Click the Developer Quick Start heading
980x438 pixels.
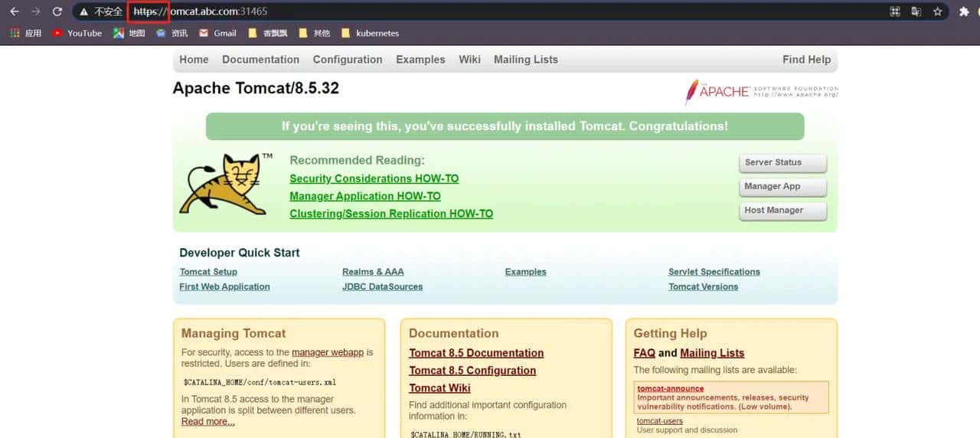pyautogui.click(x=240, y=253)
